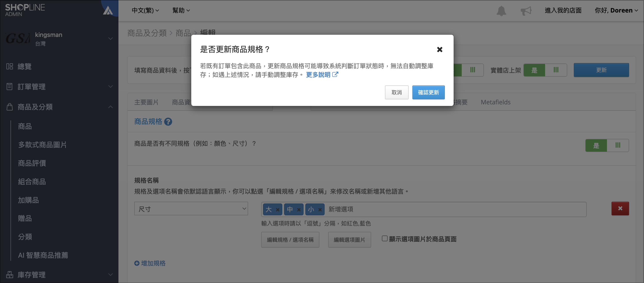Open the 幫助 help dropdown
The height and width of the screenshot is (283, 644).
point(181,11)
